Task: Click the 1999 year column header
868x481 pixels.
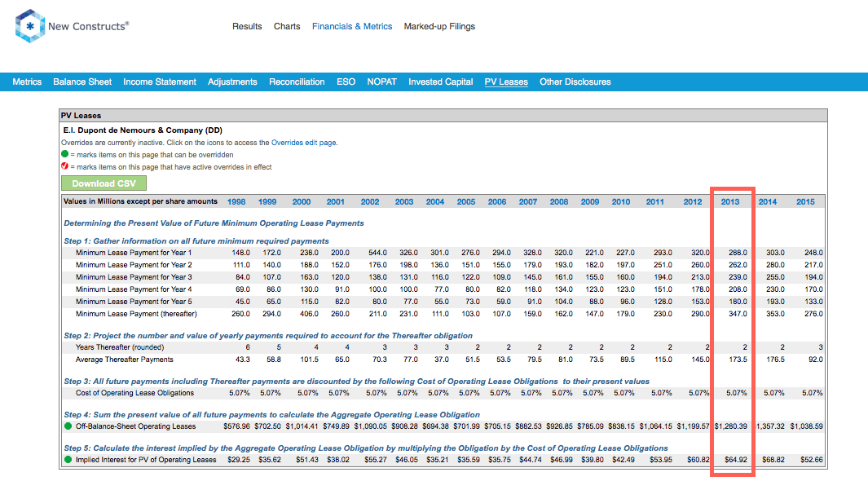Action: tap(267, 202)
